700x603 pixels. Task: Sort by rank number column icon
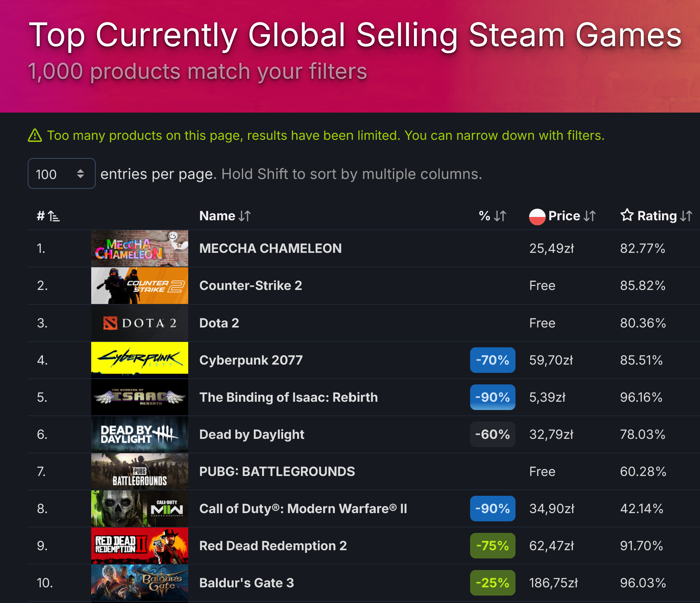coord(54,216)
